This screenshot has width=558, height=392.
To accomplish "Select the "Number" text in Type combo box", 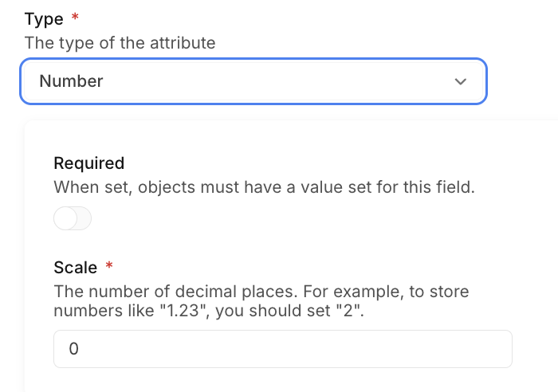I will pyautogui.click(x=71, y=81).
